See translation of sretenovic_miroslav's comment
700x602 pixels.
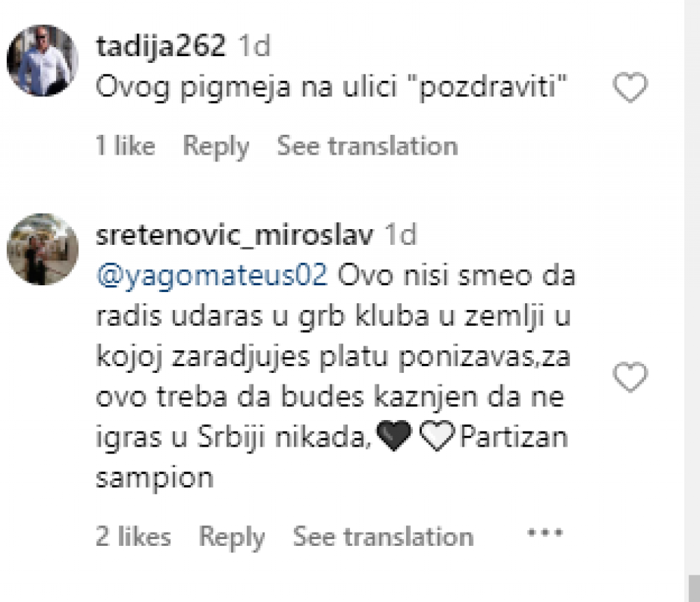(x=383, y=537)
